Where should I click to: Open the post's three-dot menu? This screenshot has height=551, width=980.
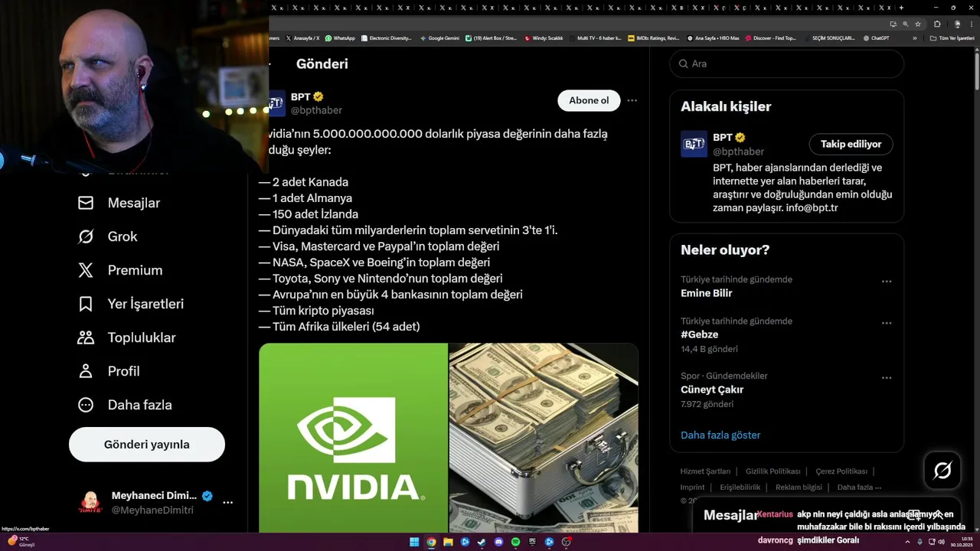(632, 100)
